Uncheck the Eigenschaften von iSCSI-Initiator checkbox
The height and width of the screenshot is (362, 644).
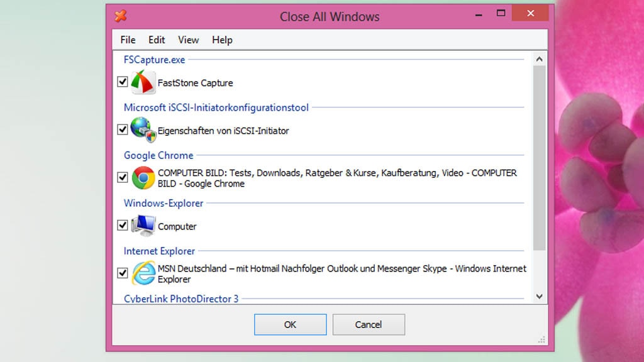(x=123, y=129)
